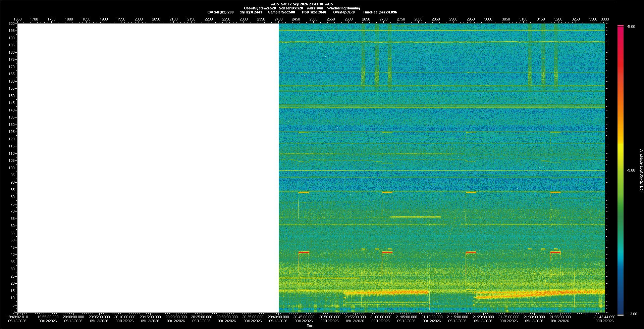Screen dimensions: 644x329
Task: Click the Time x-axis title
Action: tap(310, 326)
